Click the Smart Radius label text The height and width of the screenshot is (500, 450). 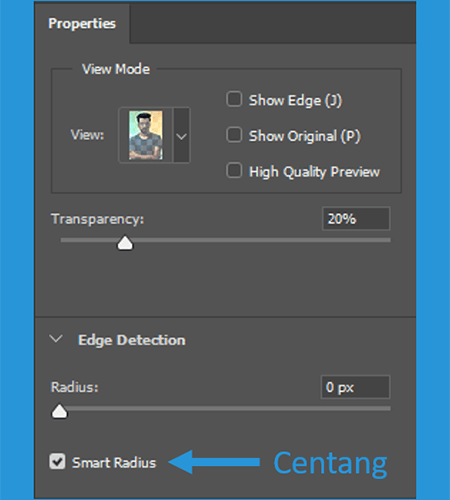coord(114,463)
